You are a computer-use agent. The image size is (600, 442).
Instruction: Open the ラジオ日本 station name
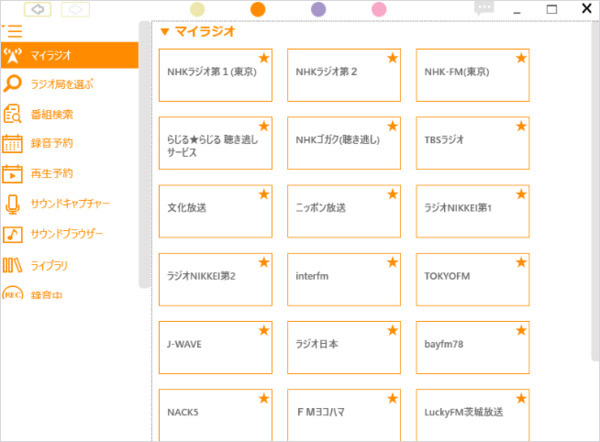pos(317,344)
